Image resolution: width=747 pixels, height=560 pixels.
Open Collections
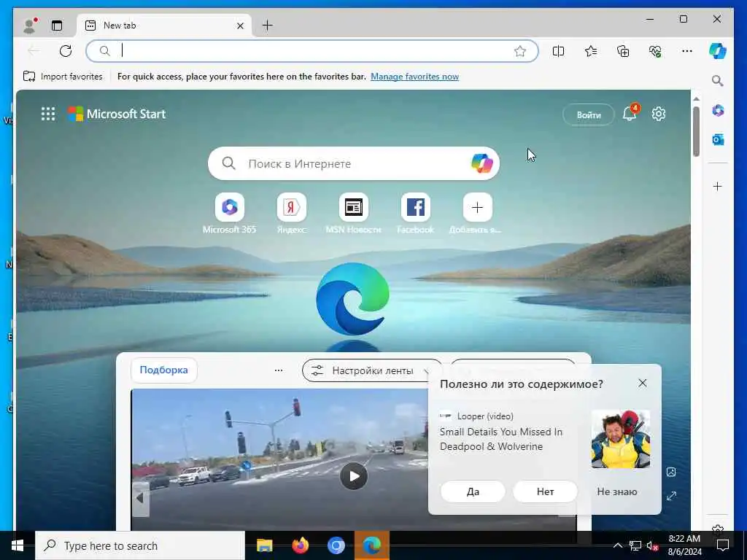(x=623, y=51)
